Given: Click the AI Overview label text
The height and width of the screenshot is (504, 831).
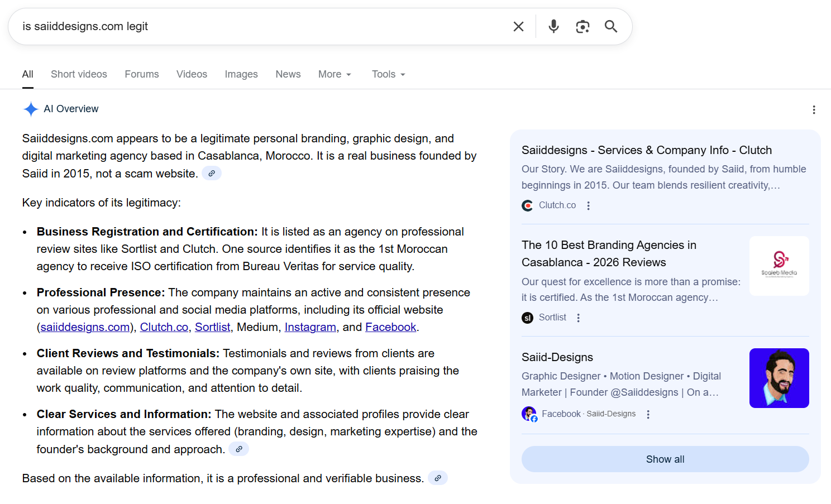Looking at the screenshot, I should pyautogui.click(x=71, y=109).
